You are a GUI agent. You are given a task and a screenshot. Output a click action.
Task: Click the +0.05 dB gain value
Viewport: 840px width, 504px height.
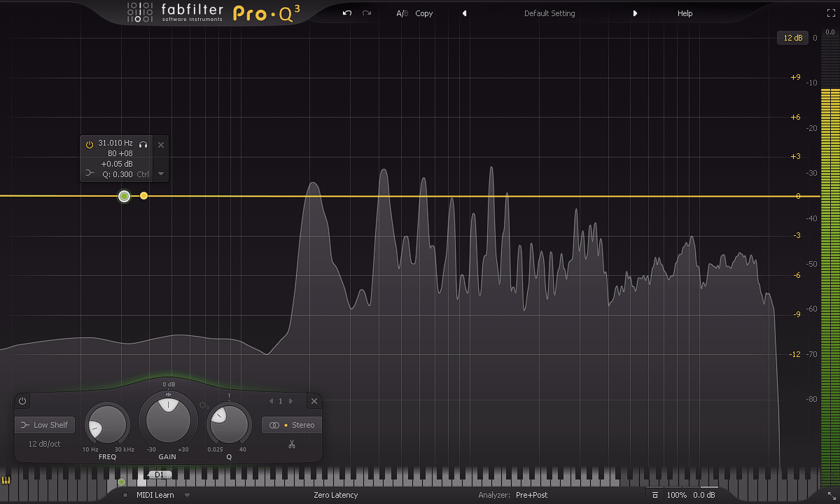tap(117, 164)
